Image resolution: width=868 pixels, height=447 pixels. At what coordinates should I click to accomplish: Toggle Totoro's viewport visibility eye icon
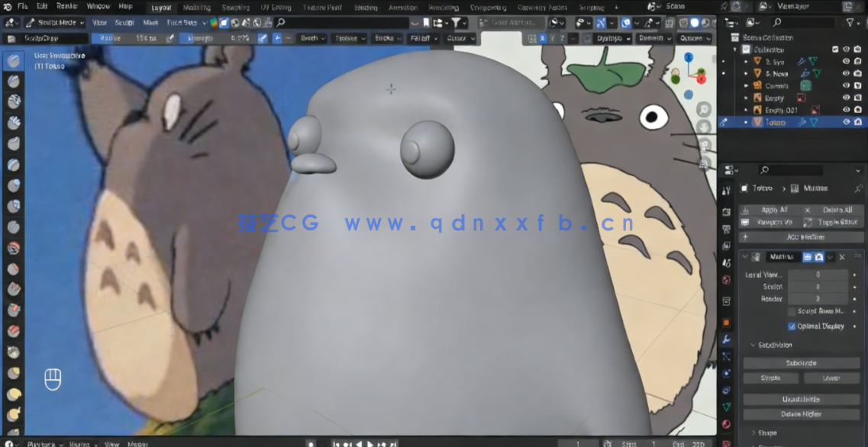point(846,121)
